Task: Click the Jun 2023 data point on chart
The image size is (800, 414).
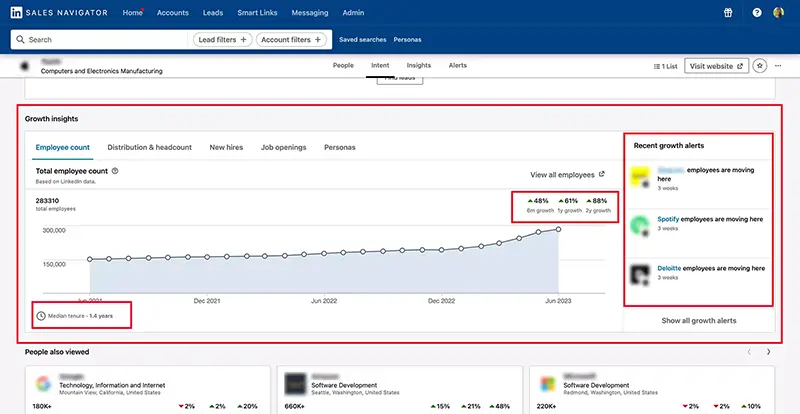Action: click(559, 230)
